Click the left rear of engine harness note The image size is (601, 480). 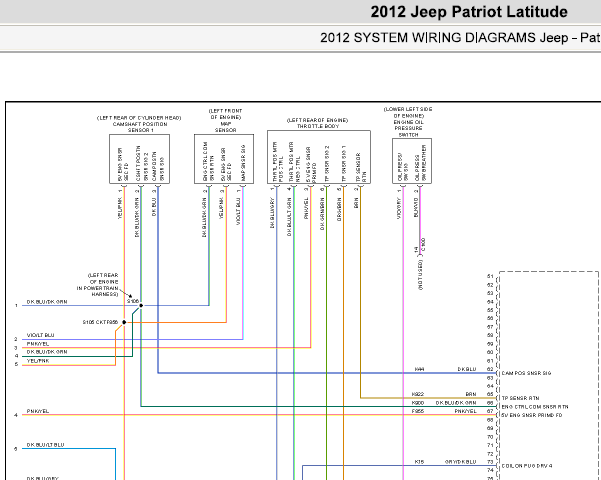coord(98,285)
